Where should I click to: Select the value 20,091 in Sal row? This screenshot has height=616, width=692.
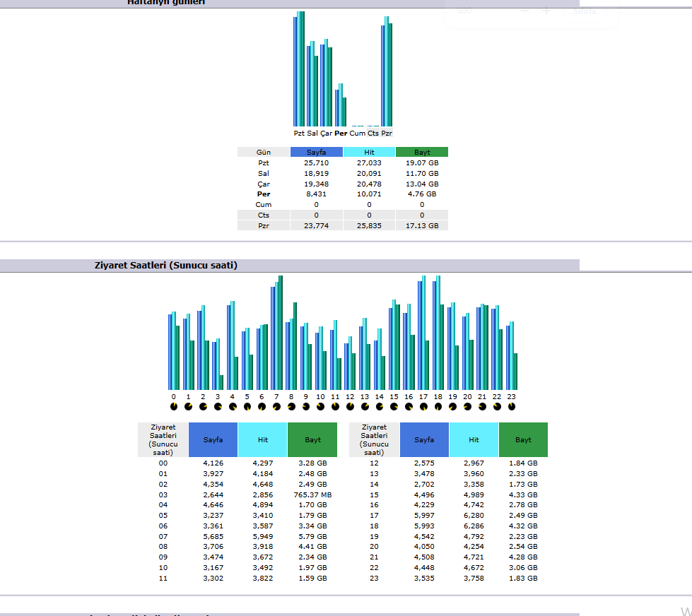[x=370, y=173]
